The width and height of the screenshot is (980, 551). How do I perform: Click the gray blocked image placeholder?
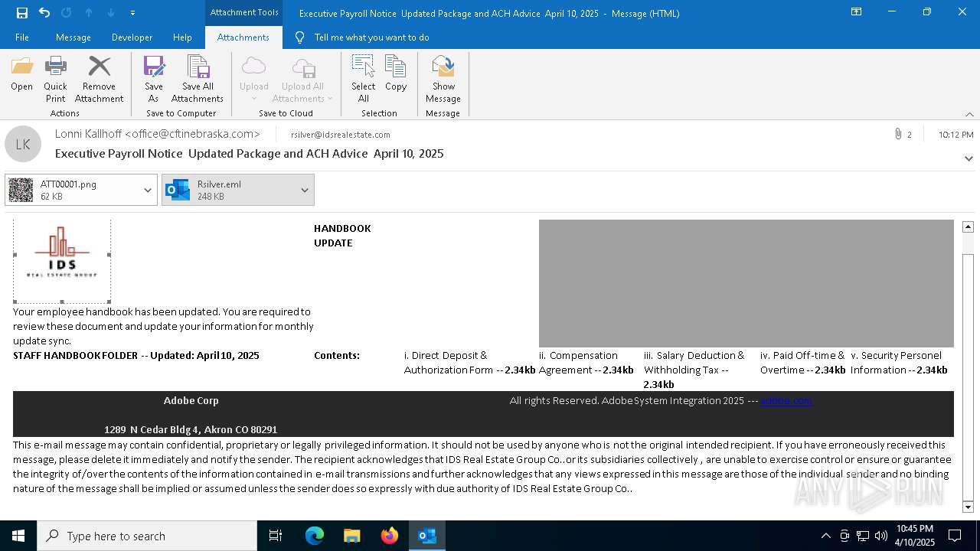[x=746, y=283]
